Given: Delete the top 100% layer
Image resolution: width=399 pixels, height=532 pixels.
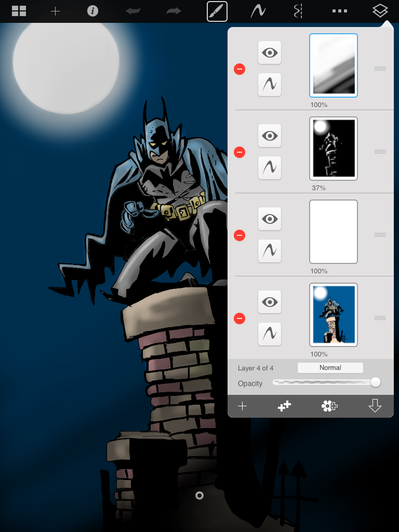Looking at the screenshot, I should (240, 69).
